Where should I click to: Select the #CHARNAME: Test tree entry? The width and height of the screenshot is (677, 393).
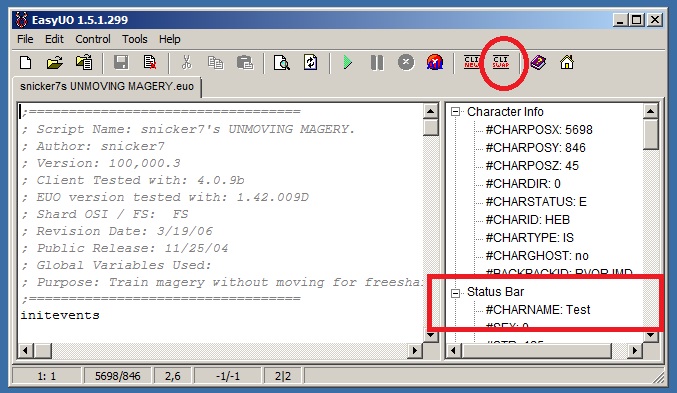click(538, 310)
